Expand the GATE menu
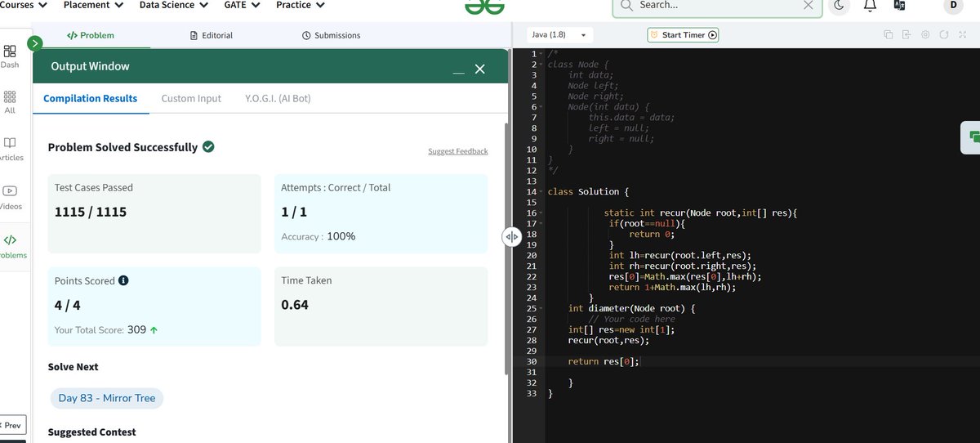Image resolution: width=980 pixels, height=443 pixels. tap(243, 5)
